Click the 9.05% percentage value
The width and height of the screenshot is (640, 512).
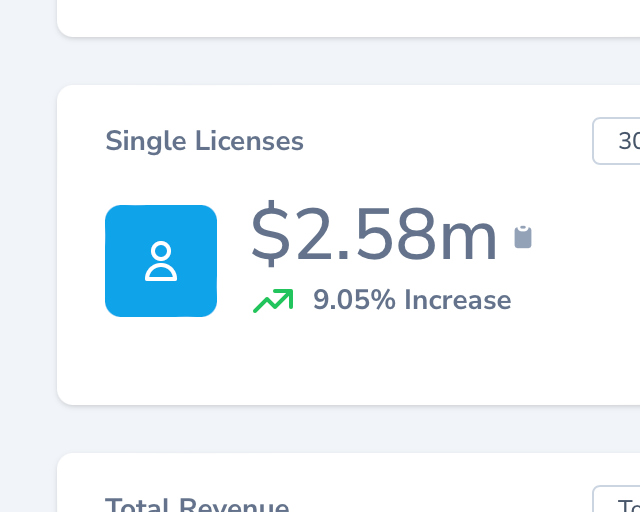(x=354, y=300)
